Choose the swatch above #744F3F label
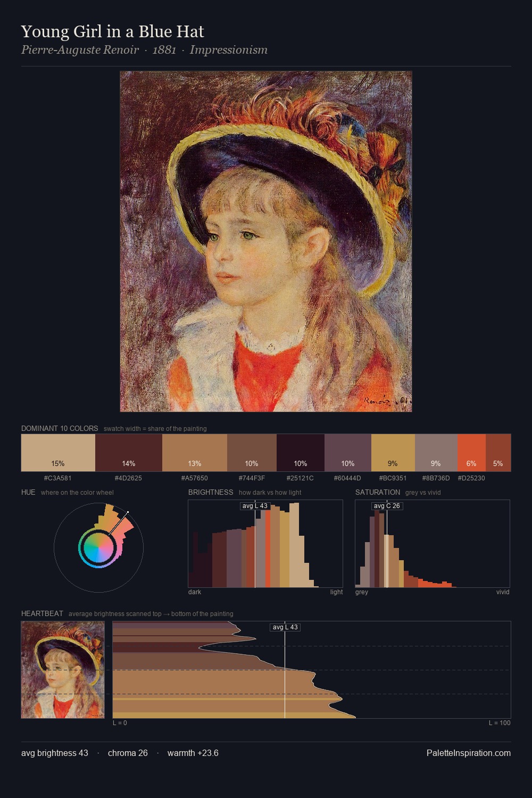The width and height of the screenshot is (532, 798). coord(252,453)
